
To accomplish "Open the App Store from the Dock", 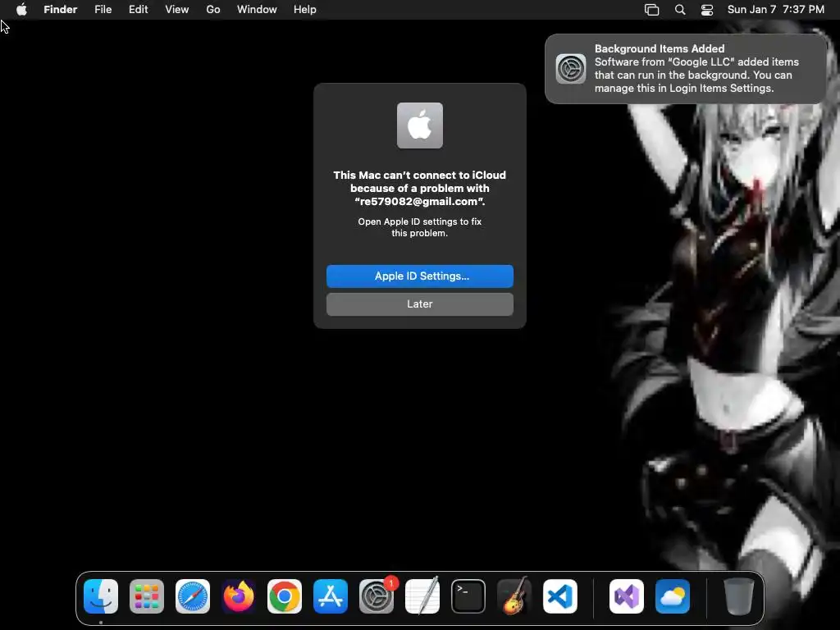I will [331, 596].
